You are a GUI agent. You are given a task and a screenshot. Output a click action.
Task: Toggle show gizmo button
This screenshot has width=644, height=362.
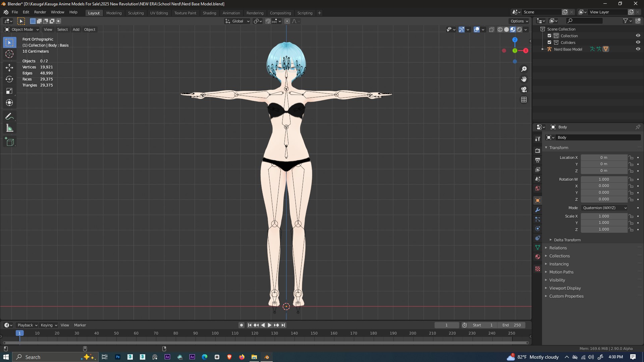tap(462, 29)
